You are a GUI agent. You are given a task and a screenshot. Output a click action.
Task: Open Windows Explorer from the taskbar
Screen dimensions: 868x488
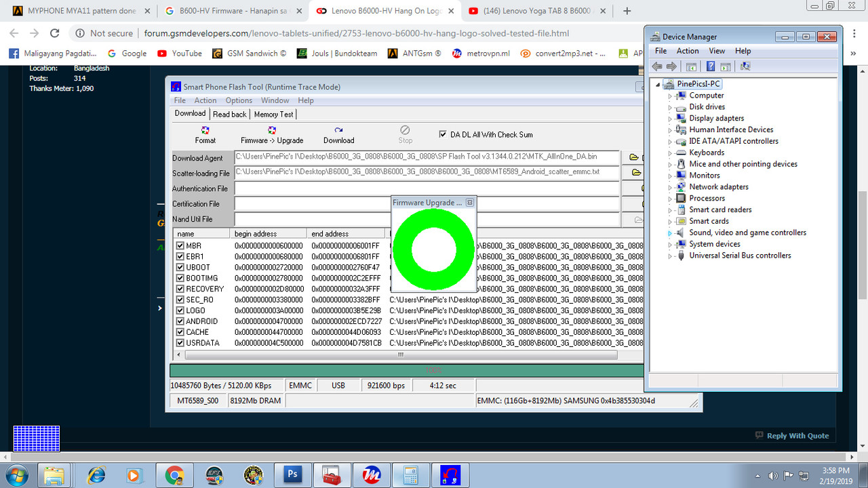[54, 474]
